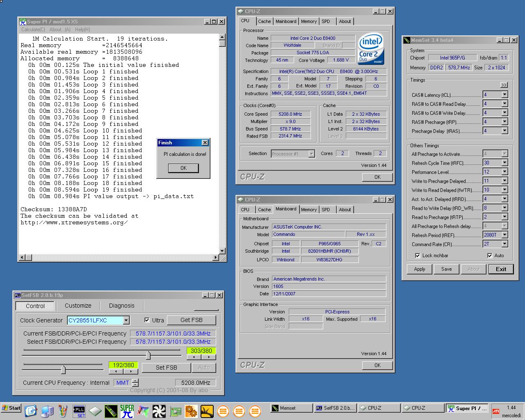Click the Show Desktop quick launch icon
This screenshot has width=525, height=420.
point(31,411)
